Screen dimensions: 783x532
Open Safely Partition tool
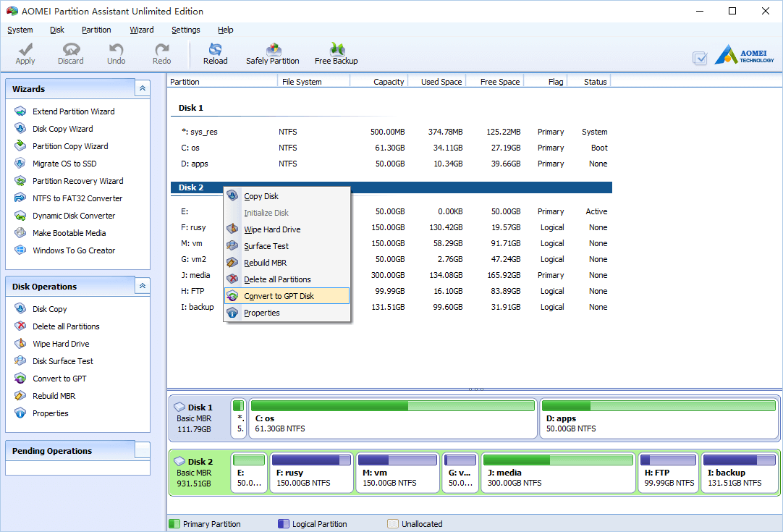click(272, 54)
